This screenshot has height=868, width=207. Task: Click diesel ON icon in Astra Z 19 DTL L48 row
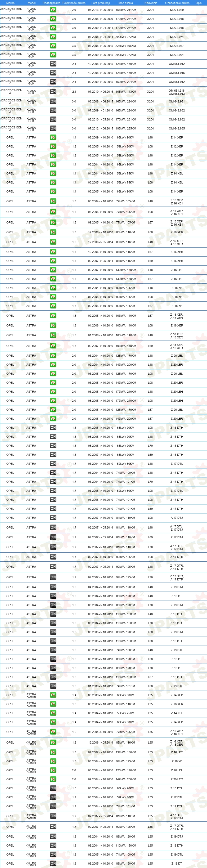[x=53, y=650]
